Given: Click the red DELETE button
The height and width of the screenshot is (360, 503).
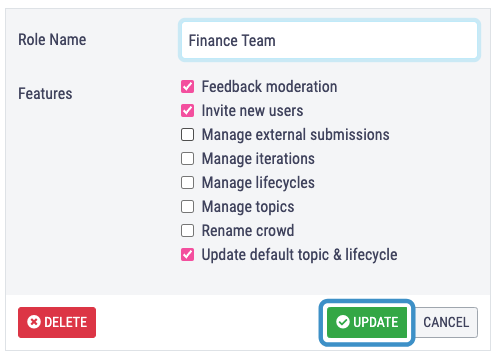Looking at the screenshot, I should coord(57,322).
